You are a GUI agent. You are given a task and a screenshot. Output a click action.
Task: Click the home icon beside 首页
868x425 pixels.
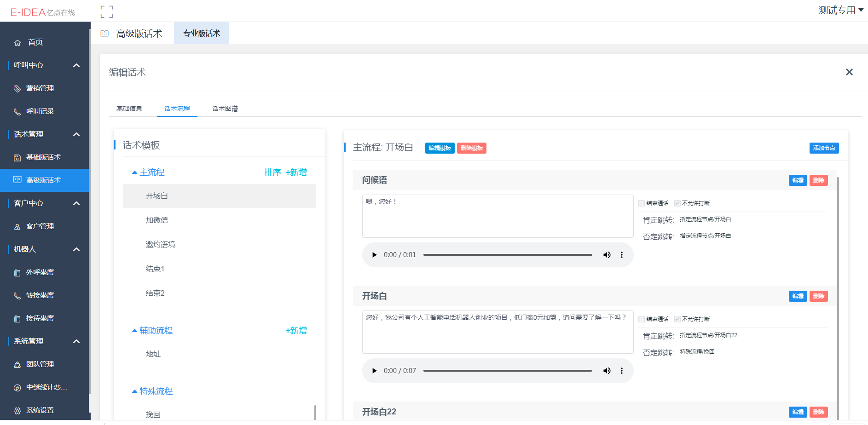(17, 43)
